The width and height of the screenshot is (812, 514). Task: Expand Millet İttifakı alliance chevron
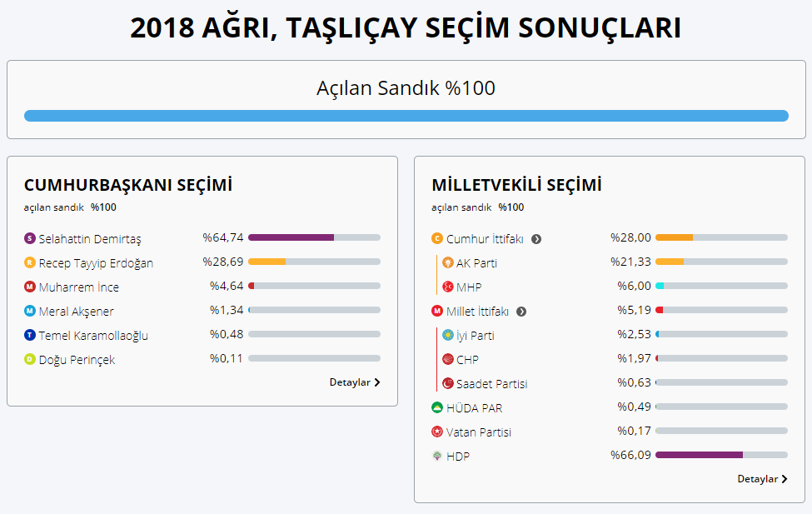point(521,312)
